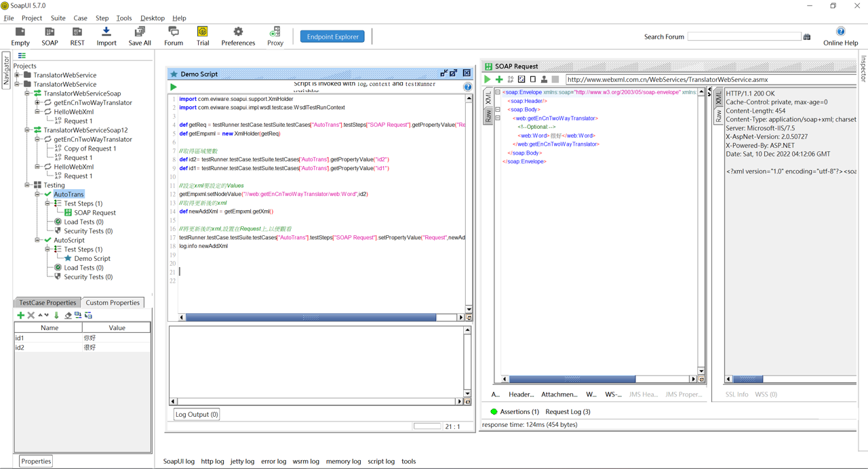This screenshot has height=469, width=868.
Task: Open the Tools menu
Action: tap(123, 18)
